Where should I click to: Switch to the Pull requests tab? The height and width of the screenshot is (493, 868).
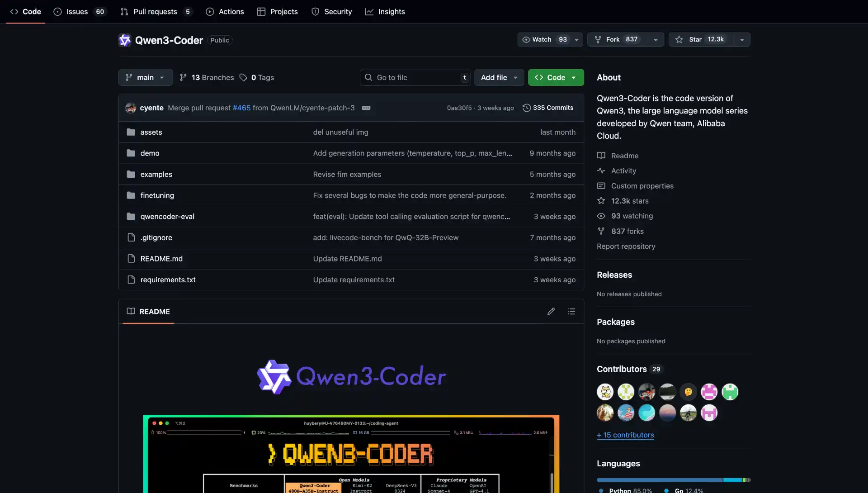(155, 12)
